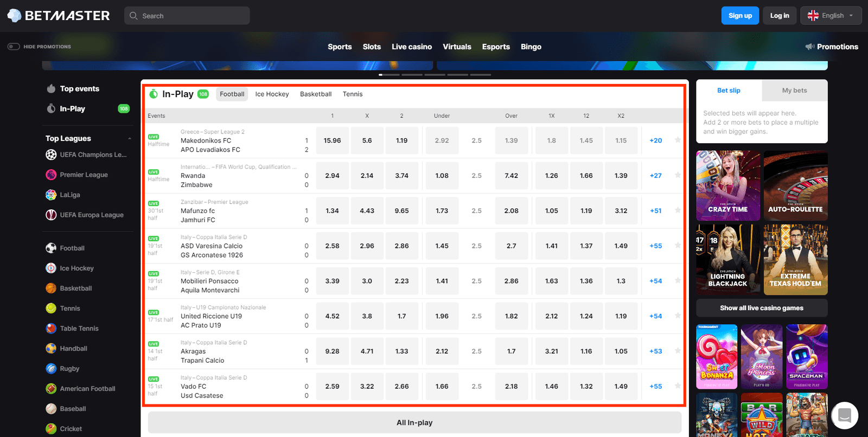Star the ASD Varesina Calcio match
Image resolution: width=868 pixels, height=437 pixels.
point(678,245)
